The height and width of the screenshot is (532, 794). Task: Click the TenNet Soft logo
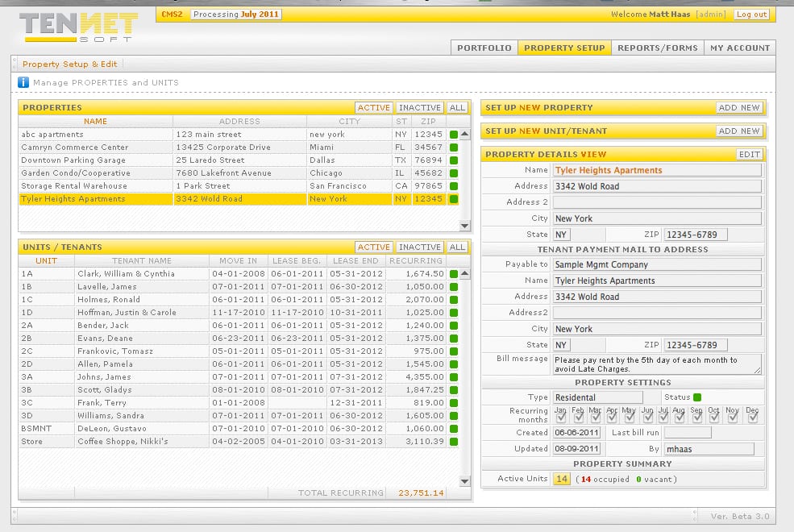click(x=78, y=27)
